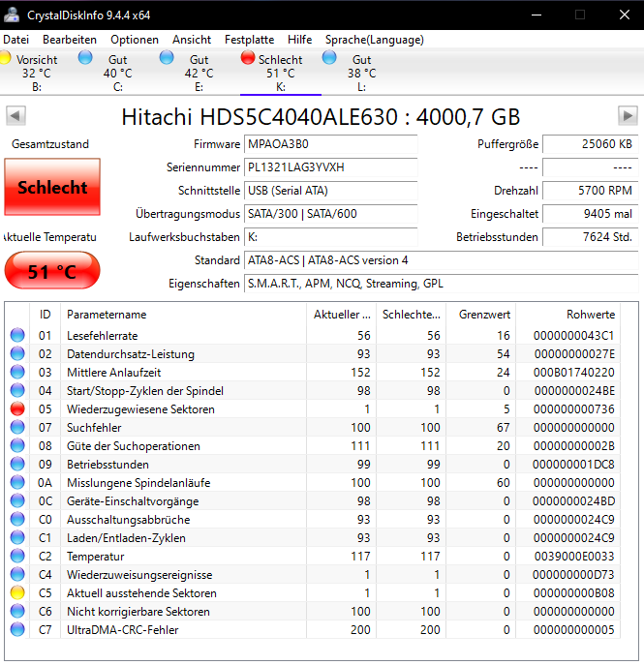Click the Gesamtzustand label
The width and height of the screenshot is (644, 665).
tap(50, 144)
